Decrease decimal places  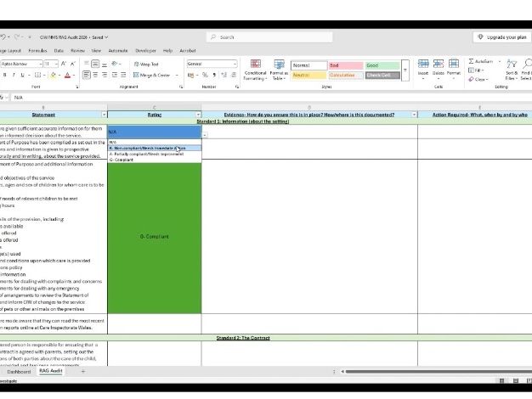coord(234,75)
